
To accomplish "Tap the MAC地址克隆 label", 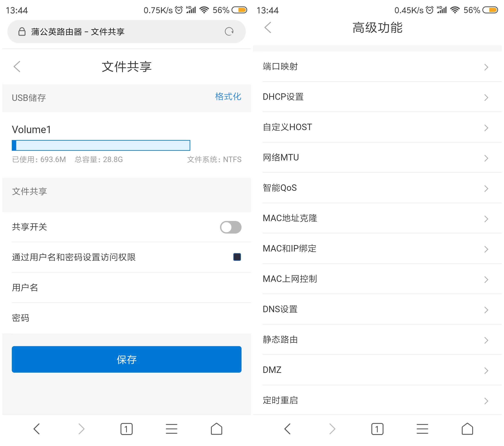I will (x=290, y=218).
